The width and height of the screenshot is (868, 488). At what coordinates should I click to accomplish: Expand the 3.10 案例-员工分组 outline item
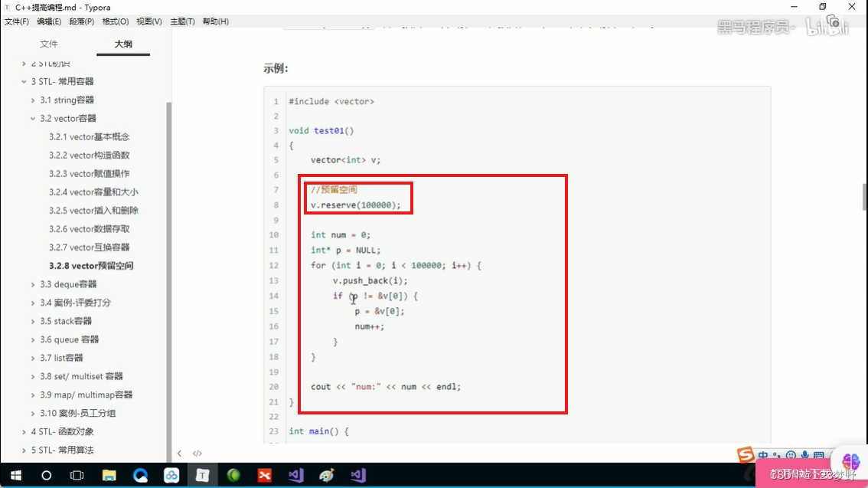click(x=33, y=413)
